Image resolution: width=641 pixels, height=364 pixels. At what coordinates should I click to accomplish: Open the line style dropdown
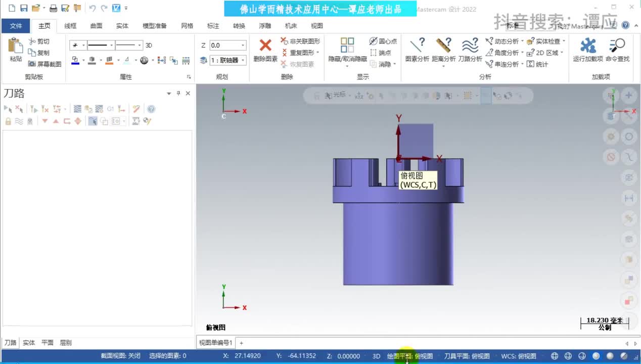pos(111,45)
